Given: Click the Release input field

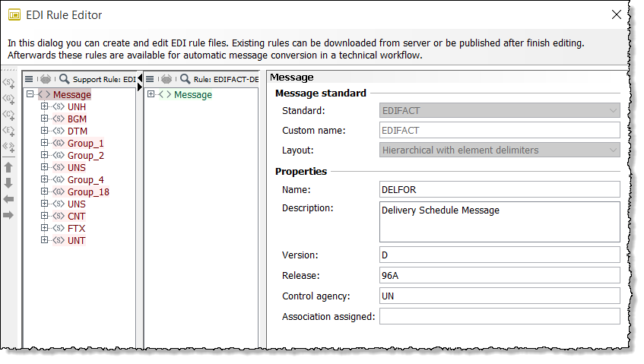Looking at the screenshot, I should tap(500, 275).
